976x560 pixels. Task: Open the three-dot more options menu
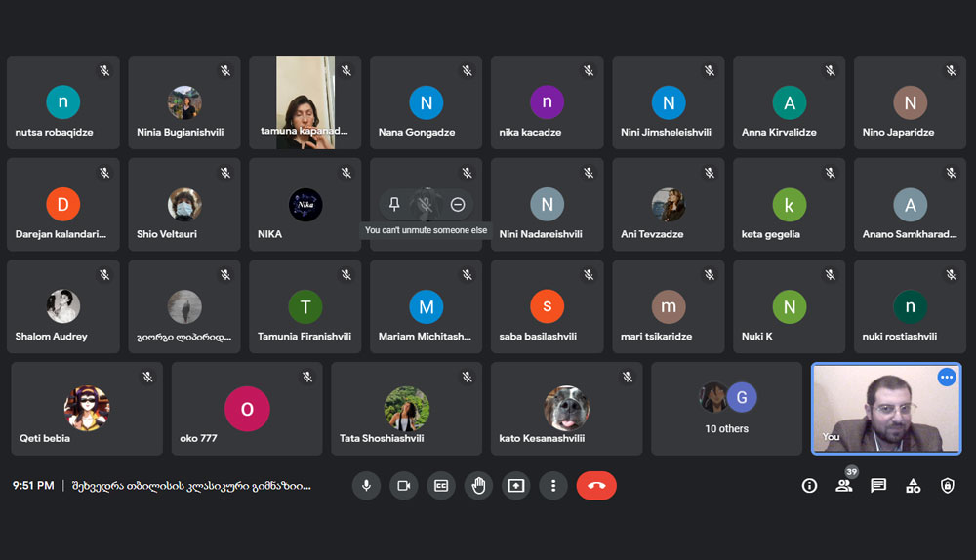(x=553, y=485)
